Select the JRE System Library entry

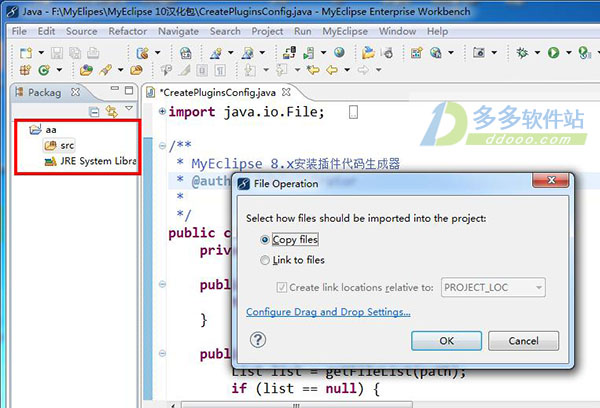[90, 161]
